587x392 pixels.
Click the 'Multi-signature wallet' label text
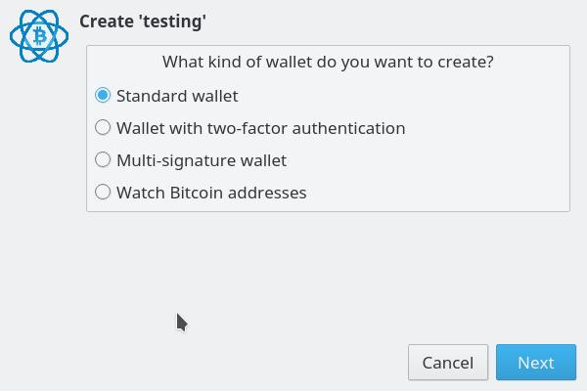pyautogui.click(x=202, y=161)
